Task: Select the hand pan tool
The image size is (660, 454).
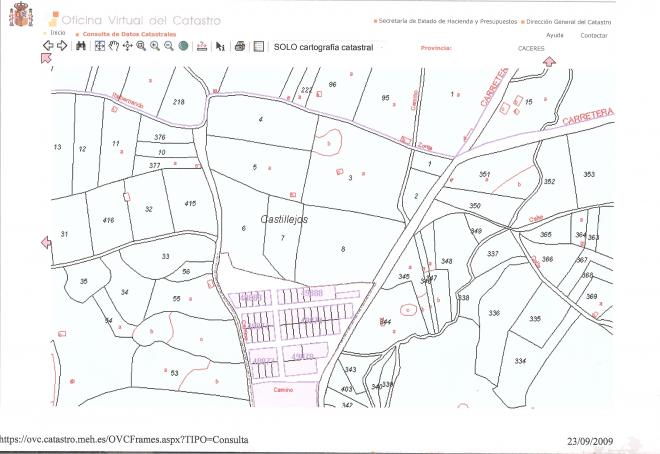Action: [x=114, y=46]
